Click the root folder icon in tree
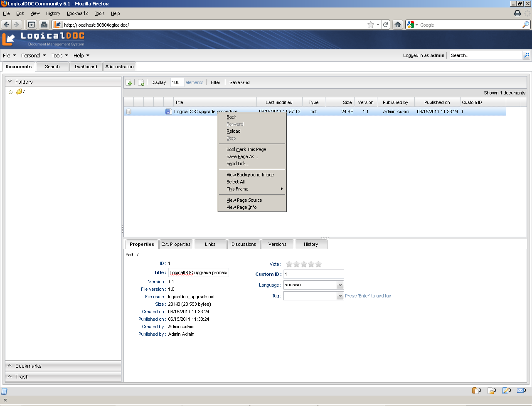The image size is (532, 406). tap(19, 92)
